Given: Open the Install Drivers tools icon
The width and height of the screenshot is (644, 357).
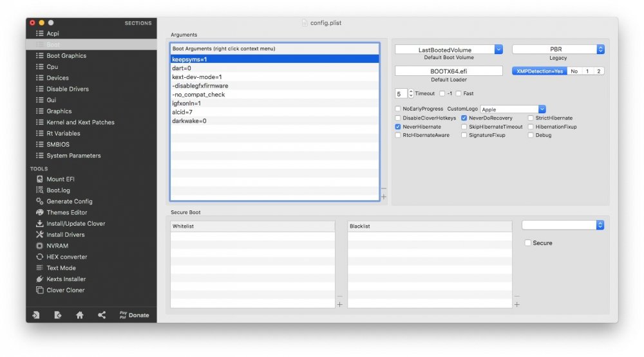Looking at the screenshot, I should 39,234.
